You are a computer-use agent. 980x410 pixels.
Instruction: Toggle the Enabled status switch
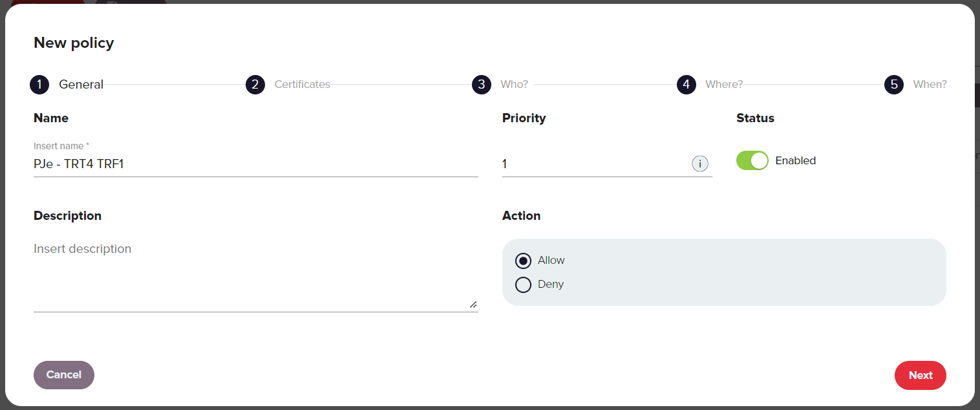752,160
